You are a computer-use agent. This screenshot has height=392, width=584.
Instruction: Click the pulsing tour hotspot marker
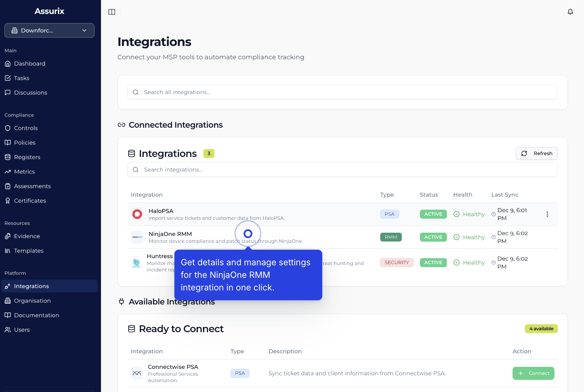coord(248,234)
